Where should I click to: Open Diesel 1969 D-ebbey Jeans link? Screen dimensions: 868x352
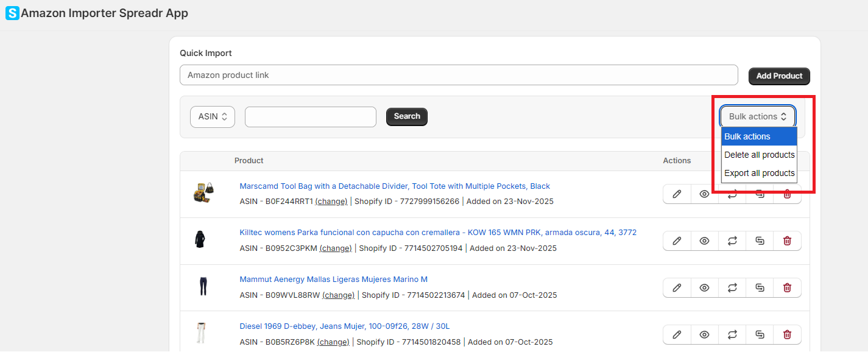click(x=344, y=326)
